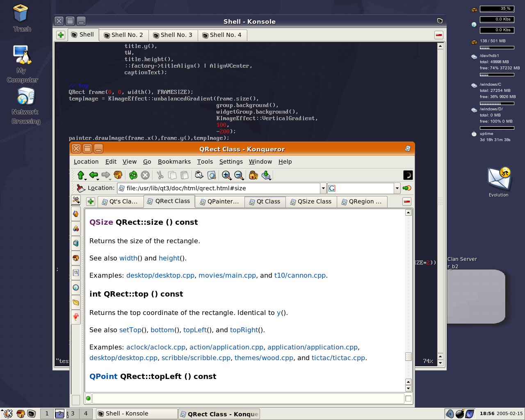Screen dimensions: 525x420
Task: Click the scissors cut icon
Action: (x=160, y=175)
